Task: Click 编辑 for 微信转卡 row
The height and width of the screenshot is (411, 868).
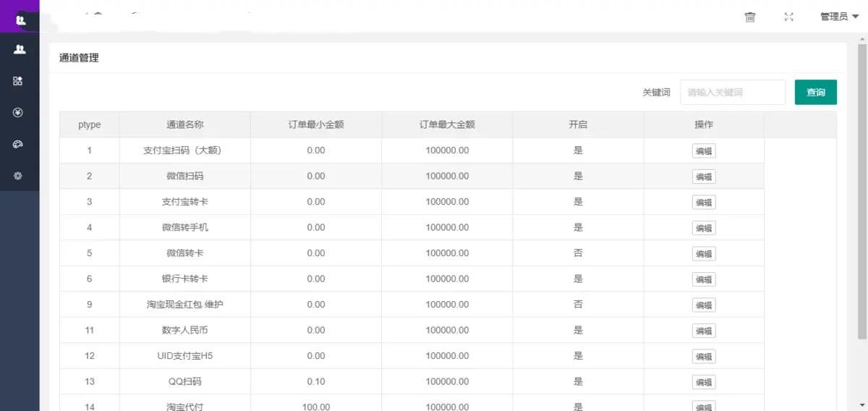Action: (704, 254)
